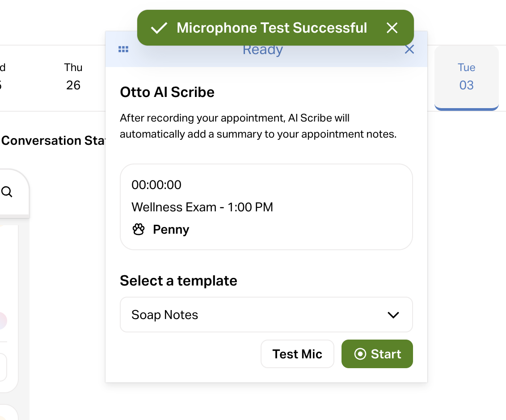Click the patient name Penny
Image resolution: width=506 pixels, height=420 pixels.
click(x=171, y=230)
